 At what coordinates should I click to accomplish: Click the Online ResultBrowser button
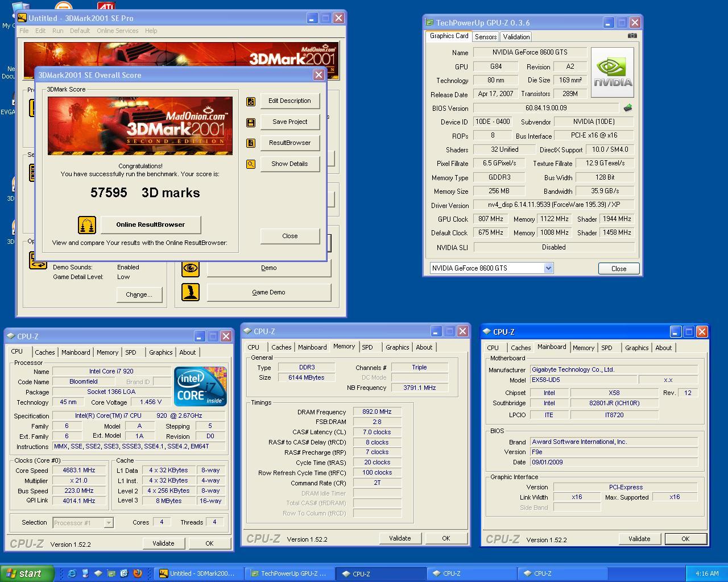(x=151, y=225)
